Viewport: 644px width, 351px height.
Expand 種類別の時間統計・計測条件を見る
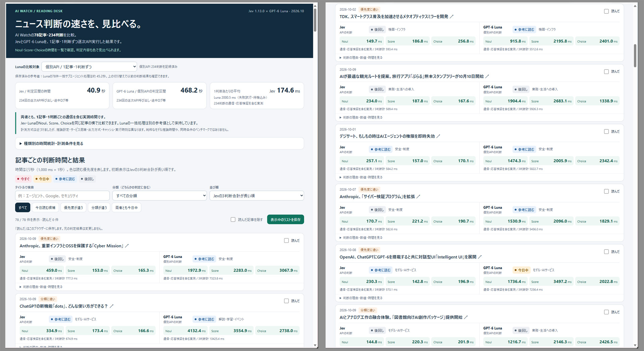(x=160, y=143)
